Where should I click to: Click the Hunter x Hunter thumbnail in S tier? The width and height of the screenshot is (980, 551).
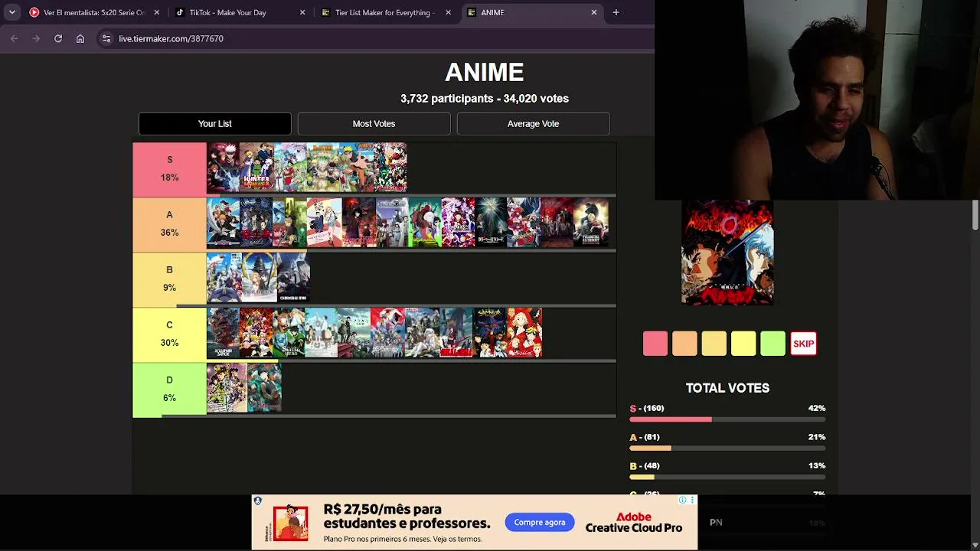click(256, 167)
